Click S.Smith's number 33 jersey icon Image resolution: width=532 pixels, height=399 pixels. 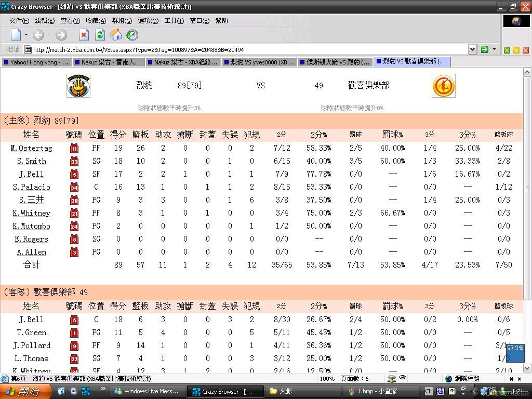[74, 161]
